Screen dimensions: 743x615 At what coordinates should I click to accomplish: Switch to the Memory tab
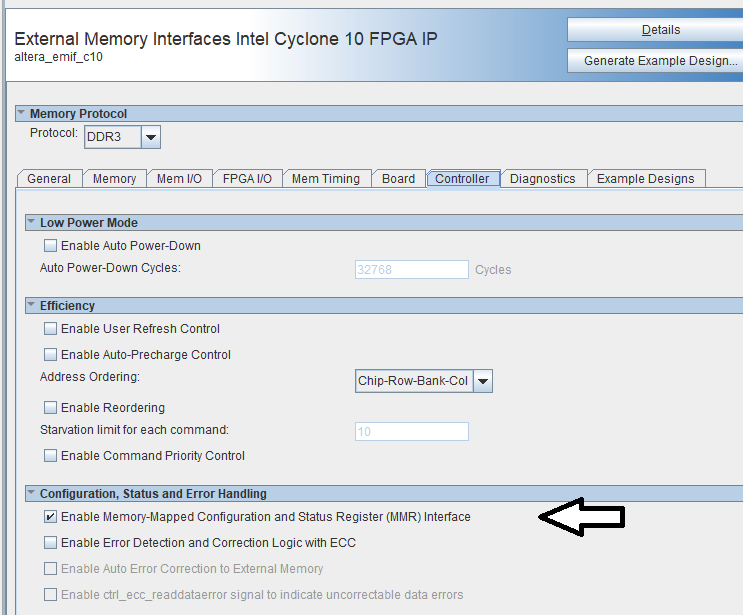114,179
